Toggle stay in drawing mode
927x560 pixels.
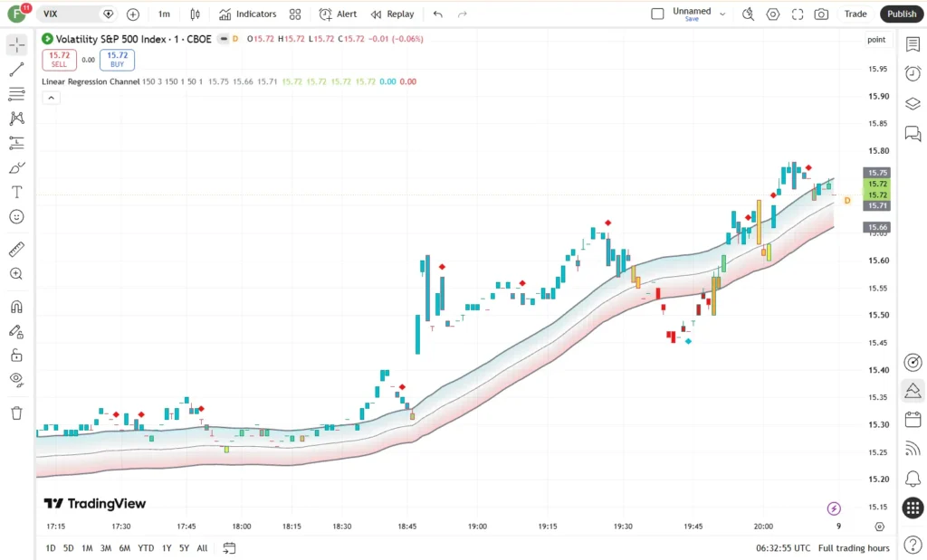coord(16,331)
